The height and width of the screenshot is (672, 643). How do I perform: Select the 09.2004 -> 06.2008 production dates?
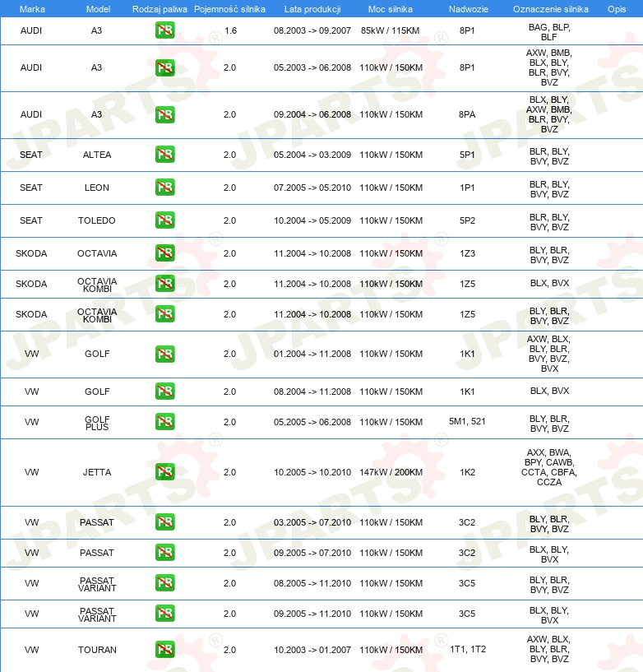[x=312, y=114]
